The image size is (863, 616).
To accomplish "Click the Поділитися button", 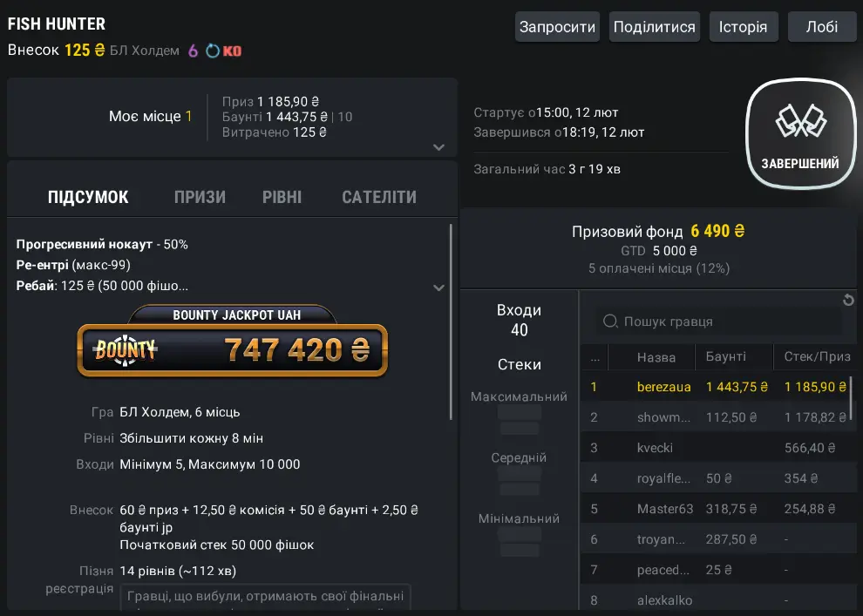I will 654,27.
